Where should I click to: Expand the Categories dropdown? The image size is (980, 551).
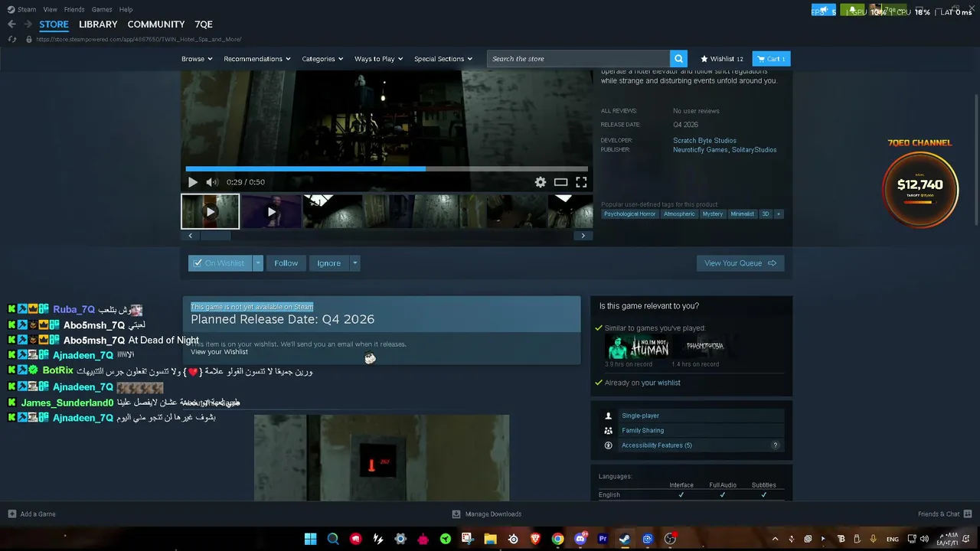pyautogui.click(x=322, y=59)
